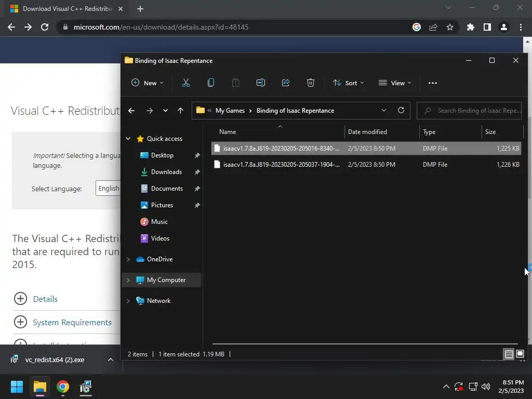
Task: Click Chrome back arrow button
Action: pos(11,27)
